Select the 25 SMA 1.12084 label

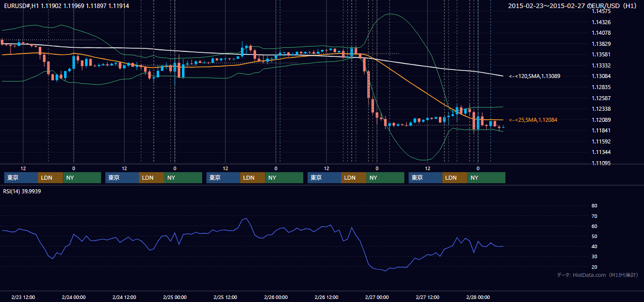coord(533,120)
